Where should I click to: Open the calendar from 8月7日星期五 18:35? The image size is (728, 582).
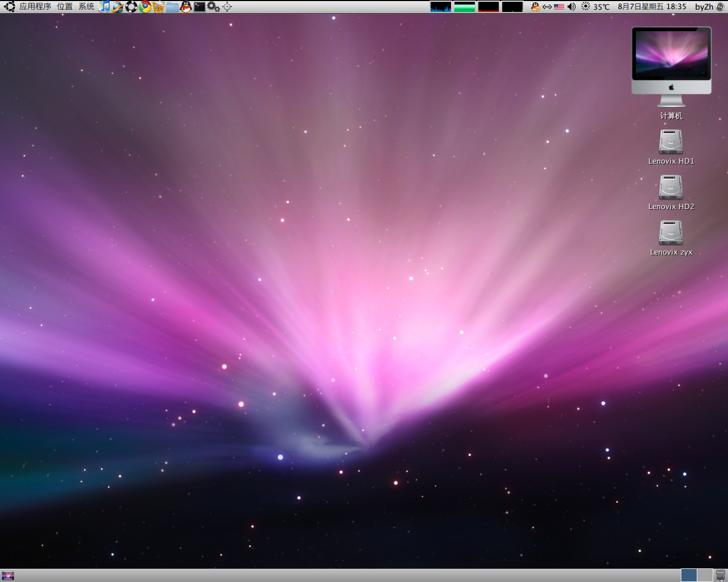click(652, 7)
